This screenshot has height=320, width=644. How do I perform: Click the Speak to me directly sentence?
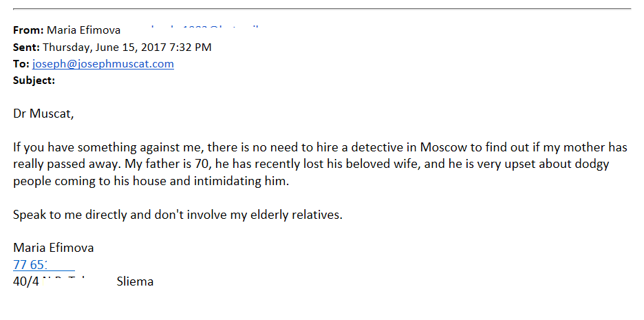(x=178, y=215)
